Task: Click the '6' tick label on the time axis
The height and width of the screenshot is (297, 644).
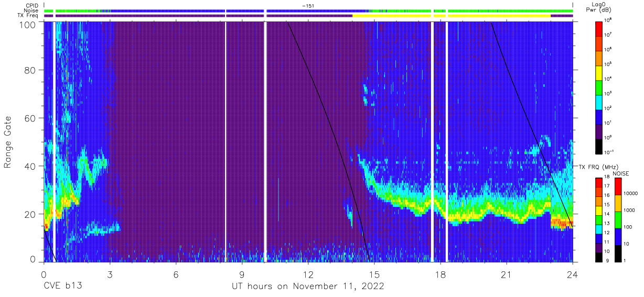Action: pyautogui.click(x=176, y=274)
